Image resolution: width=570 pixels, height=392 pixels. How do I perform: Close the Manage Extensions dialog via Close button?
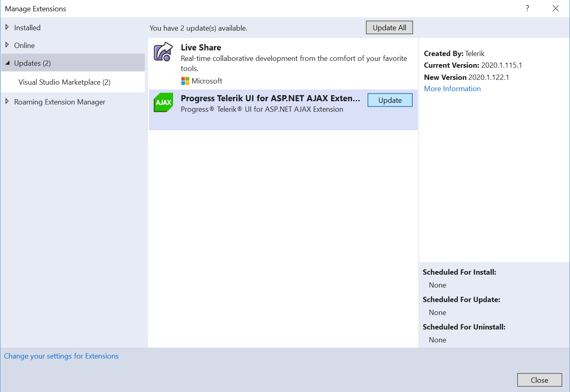point(539,379)
